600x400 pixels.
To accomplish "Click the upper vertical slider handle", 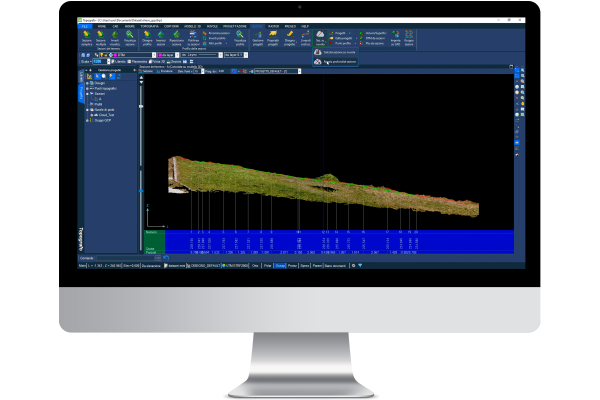I will tap(141, 106).
